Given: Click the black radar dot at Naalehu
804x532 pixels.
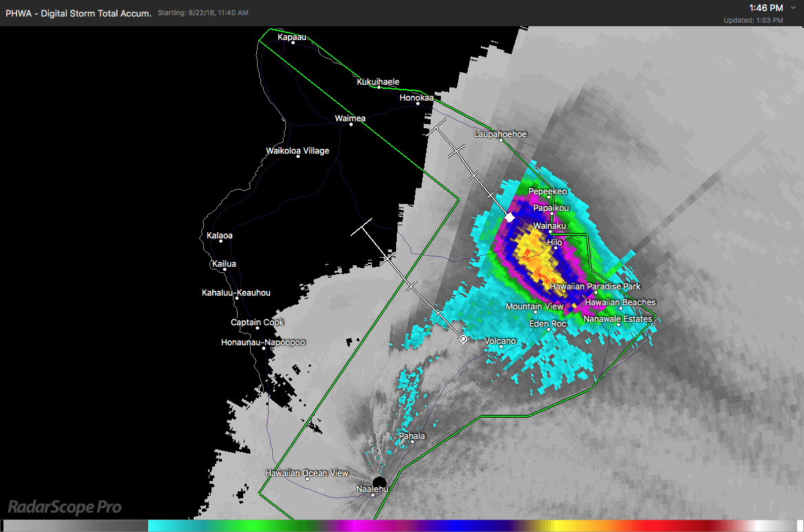Looking at the screenshot, I should (x=378, y=481).
